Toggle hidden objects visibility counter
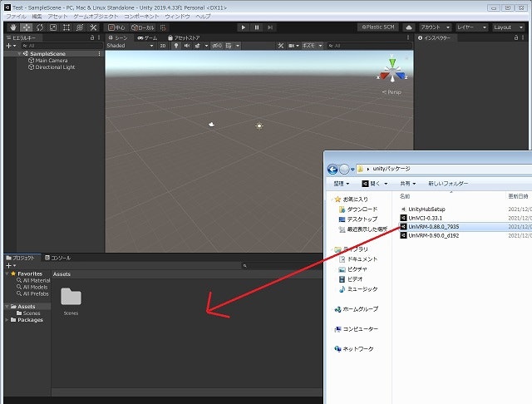This screenshot has height=404, width=532. coord(217,46)
